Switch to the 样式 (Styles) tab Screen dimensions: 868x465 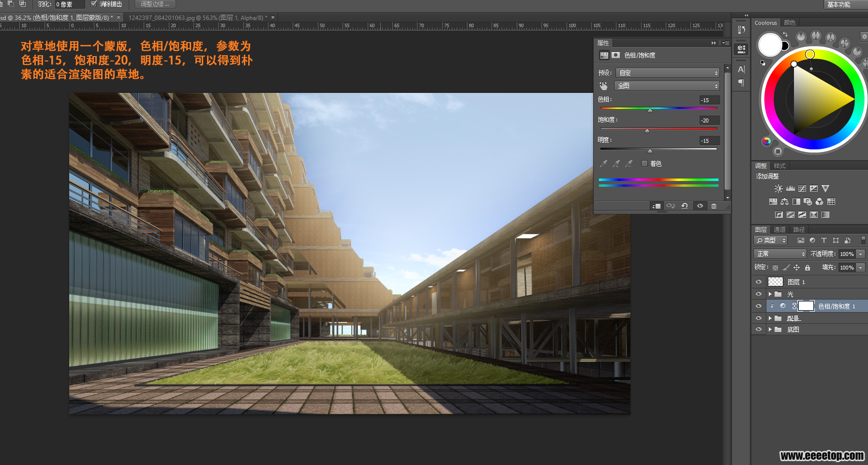[779, 165]
